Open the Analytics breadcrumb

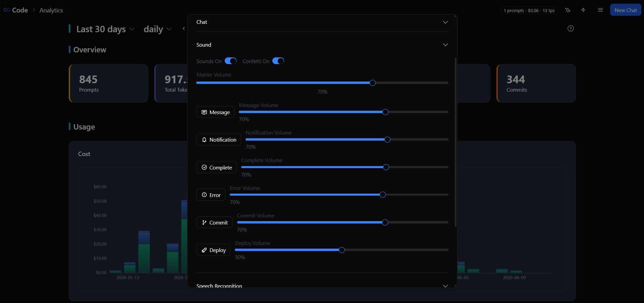51,10
